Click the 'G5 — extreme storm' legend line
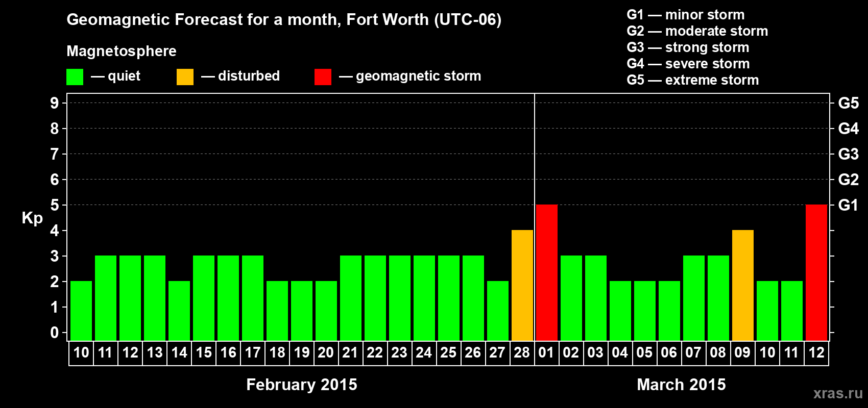This screenshot has height=408, width=868. pyautogui.click(x=693, y=80)
